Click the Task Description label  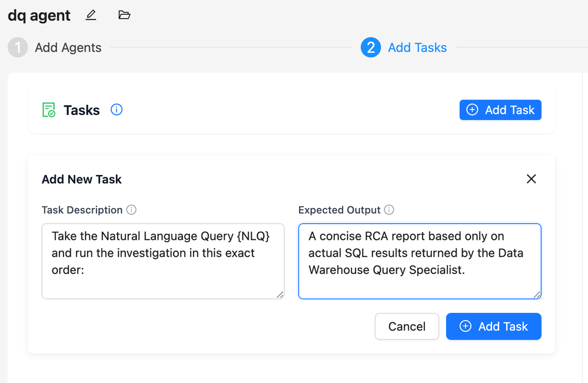(x=82, y=210)
